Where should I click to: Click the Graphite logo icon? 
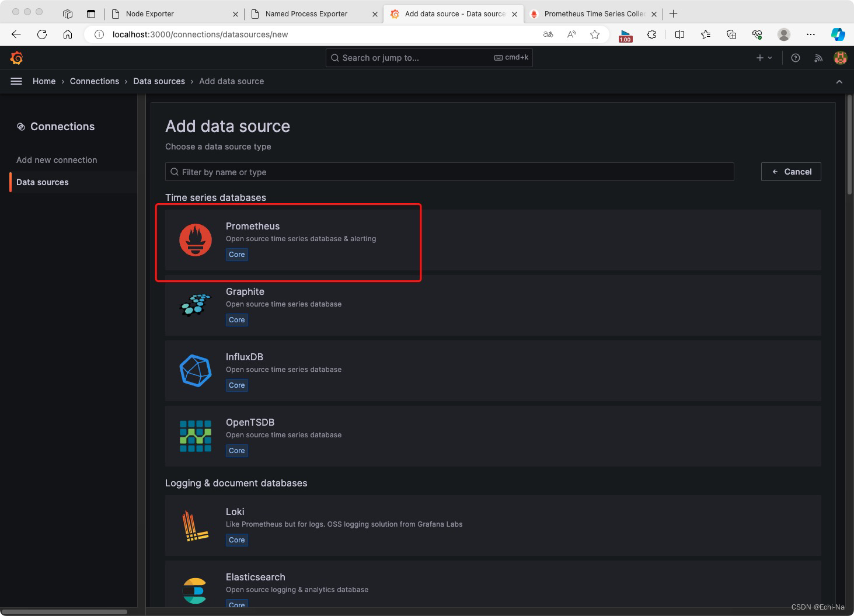coord(196,304)
